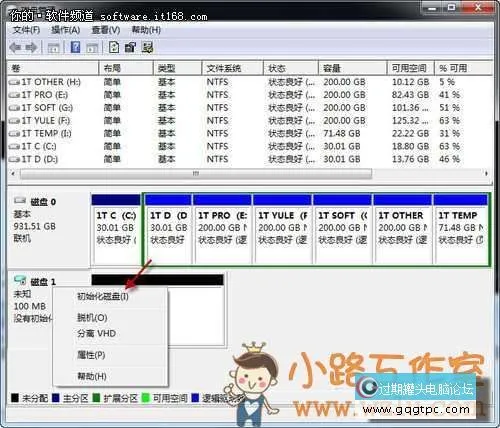Sort by the 布局 column header
Viewport: 500px width, 428px height.
point(126,68)
